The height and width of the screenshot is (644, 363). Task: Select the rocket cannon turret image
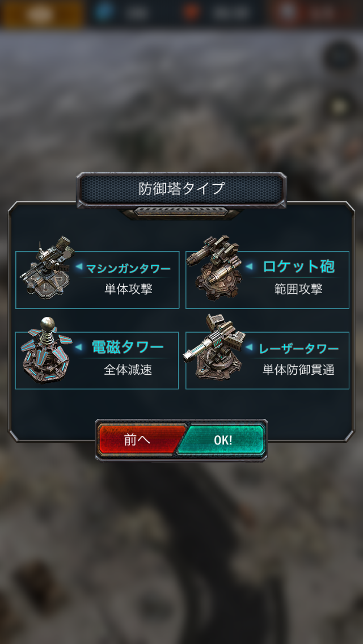click(214, 268)
